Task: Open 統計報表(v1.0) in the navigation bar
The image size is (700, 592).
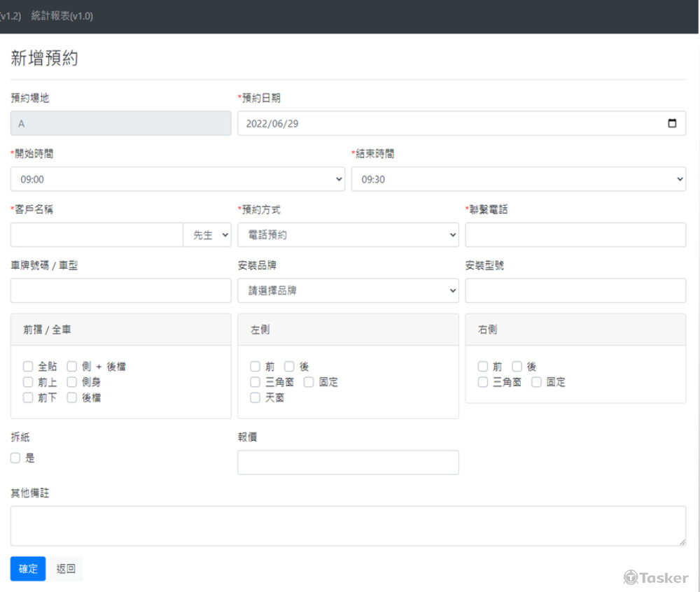Action: 62,16
